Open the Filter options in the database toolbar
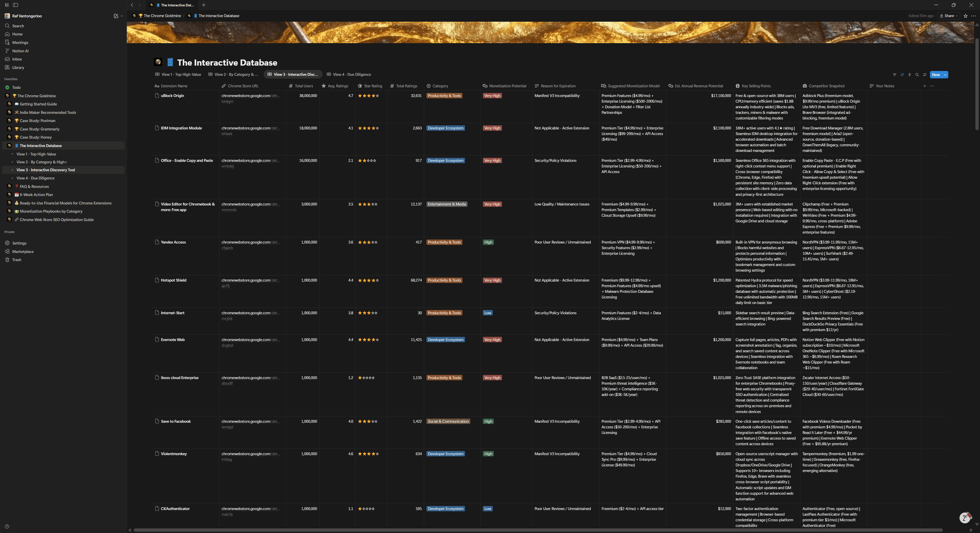Screen dimensions: 980x533 coord(895,75)
